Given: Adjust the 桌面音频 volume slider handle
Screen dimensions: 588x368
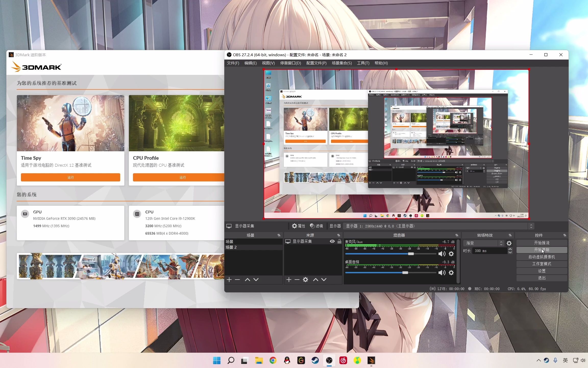Looking at the screenshot, I should click(405, 273).
